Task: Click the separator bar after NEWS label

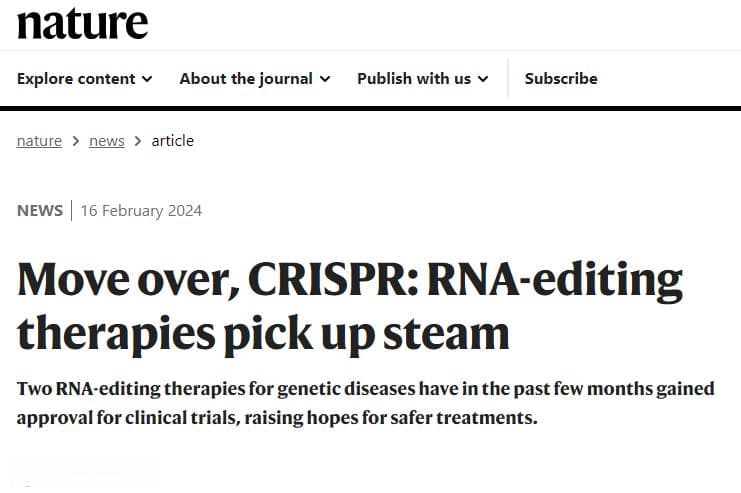Action: (71, 210)
